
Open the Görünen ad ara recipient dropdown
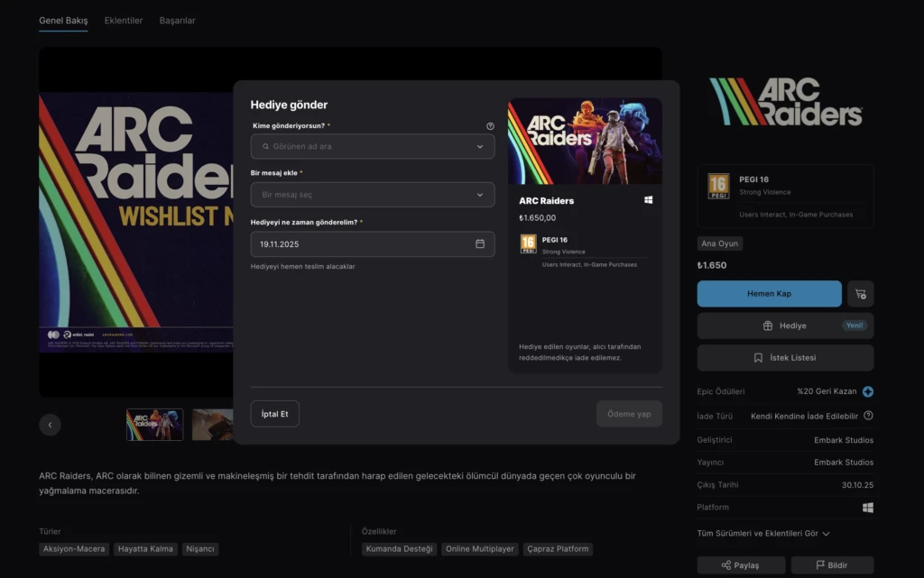373,146
